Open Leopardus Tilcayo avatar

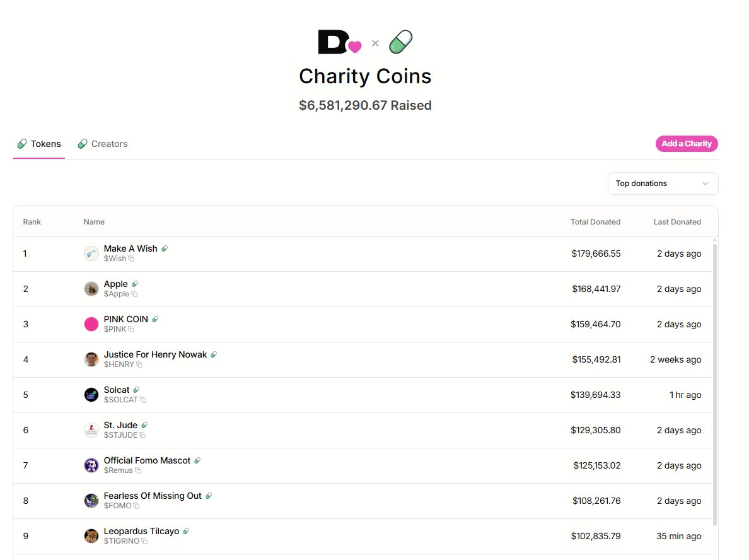(x=91, y=537)
